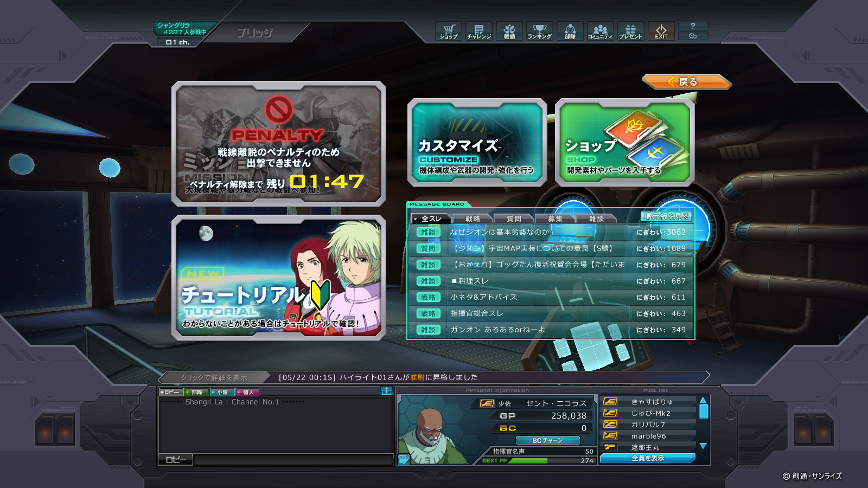Open the ランキング trophy icon
This screenshot has width=868, height=488.
coord(540,31)
